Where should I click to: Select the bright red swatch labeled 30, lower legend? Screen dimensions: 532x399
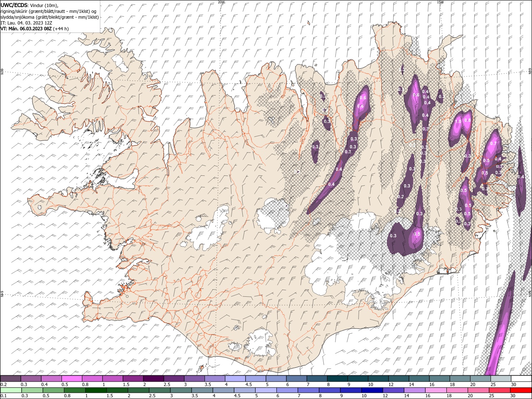point(521,390)
